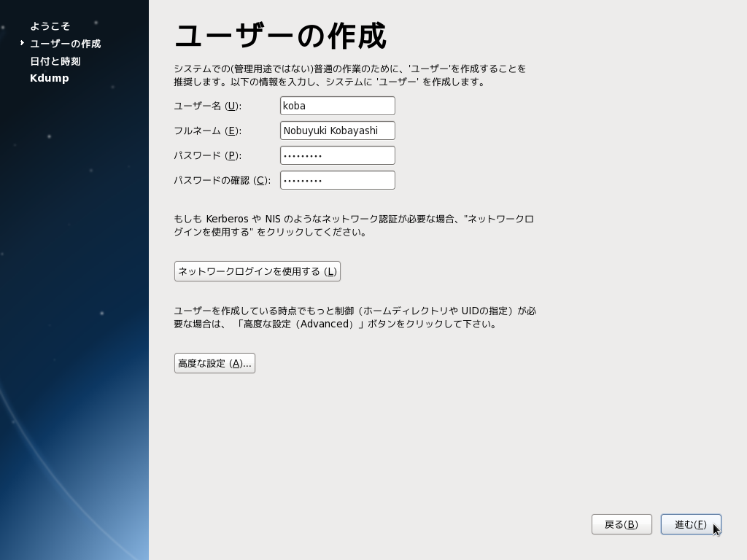Click the ユーザー名 (U) label
The height and width of the screenshot is (560, 747).
[x=207, y=106]
